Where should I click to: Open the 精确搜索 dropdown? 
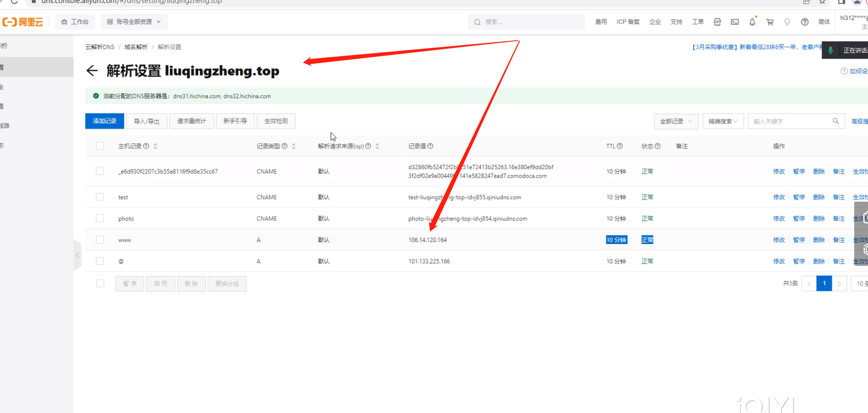click(x=723, y=121)
